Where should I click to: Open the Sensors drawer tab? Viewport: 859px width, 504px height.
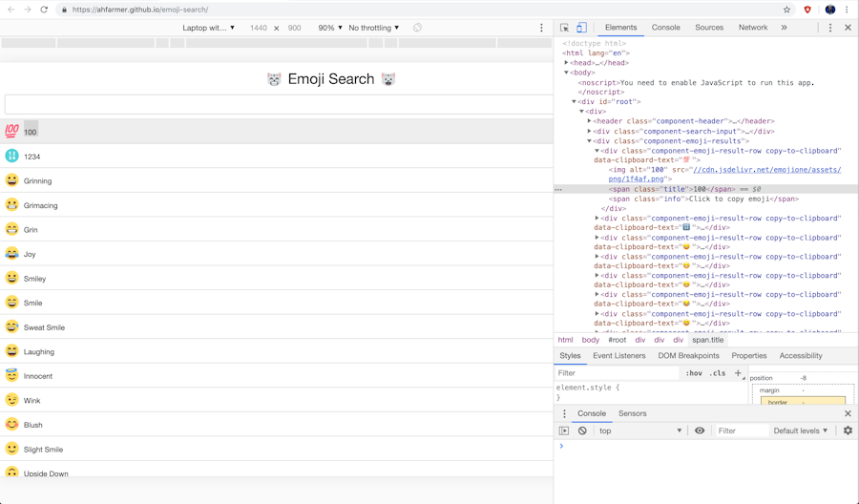(632, 413)
